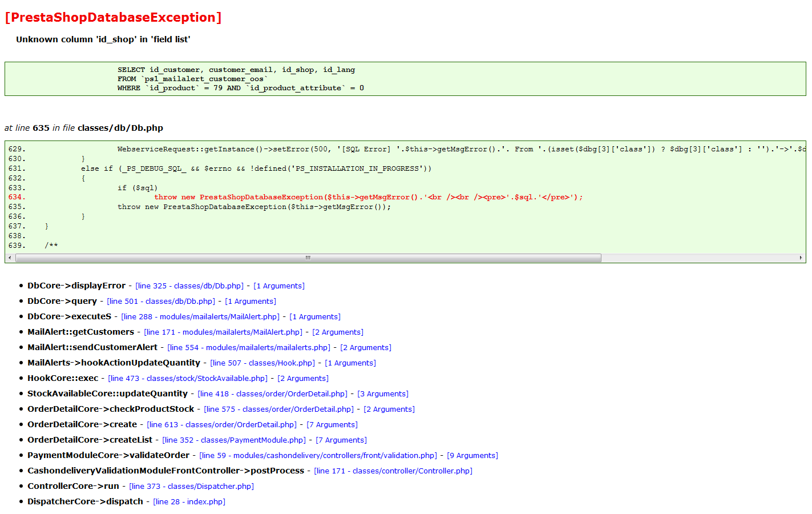The image size is (812, 514).
Task: Click the ControllerCore->run method name
Action: coord(74,486)
